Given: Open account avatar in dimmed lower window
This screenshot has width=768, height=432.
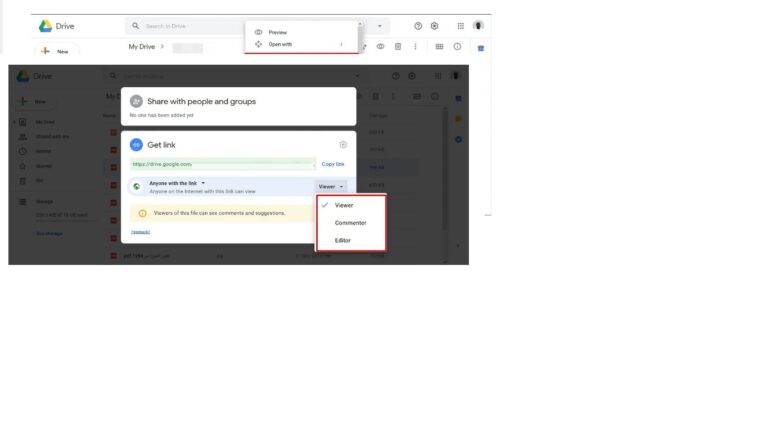Looking at the screenshot, I should [456, 76].
